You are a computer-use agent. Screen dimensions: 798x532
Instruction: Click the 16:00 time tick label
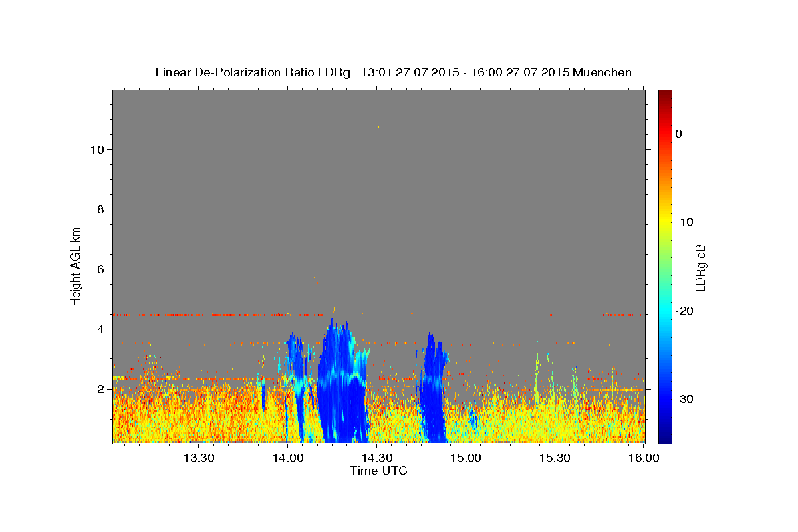tap(643, 458)
